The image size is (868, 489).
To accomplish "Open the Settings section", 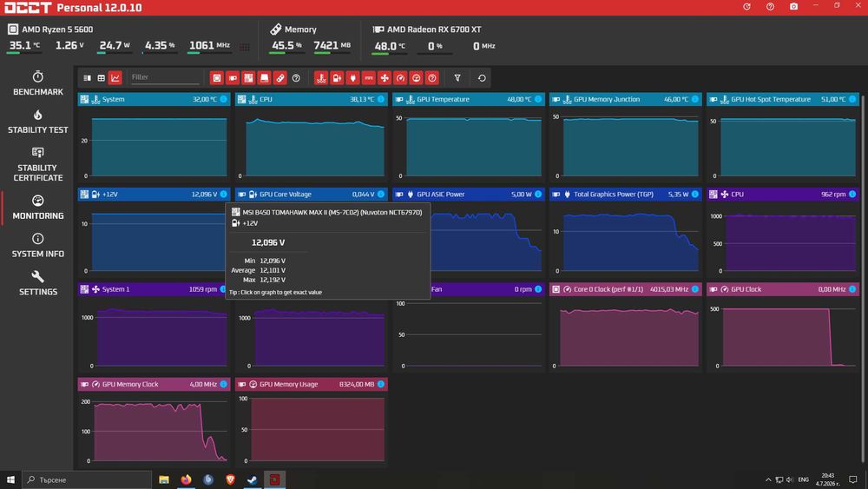I will 37,283.
